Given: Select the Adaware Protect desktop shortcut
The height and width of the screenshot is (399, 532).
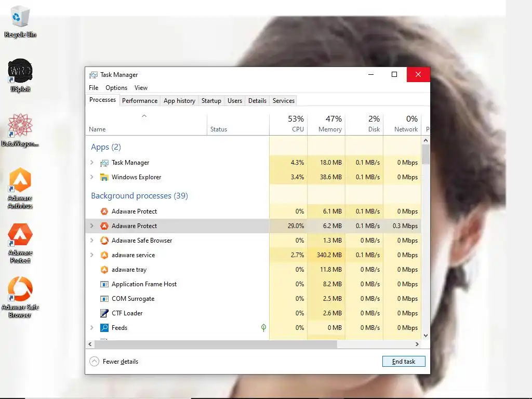Looking at the screenshot, I should point(20,243).
